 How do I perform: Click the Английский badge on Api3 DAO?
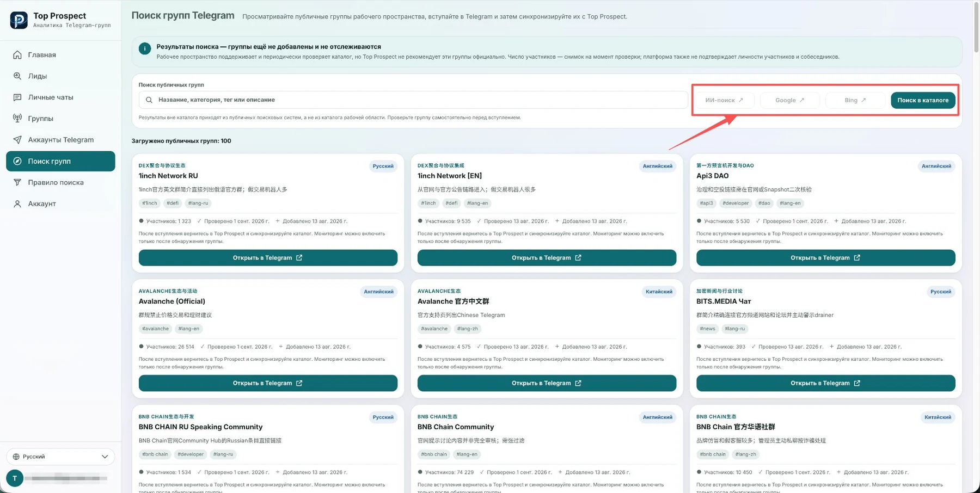click(936, 167)
